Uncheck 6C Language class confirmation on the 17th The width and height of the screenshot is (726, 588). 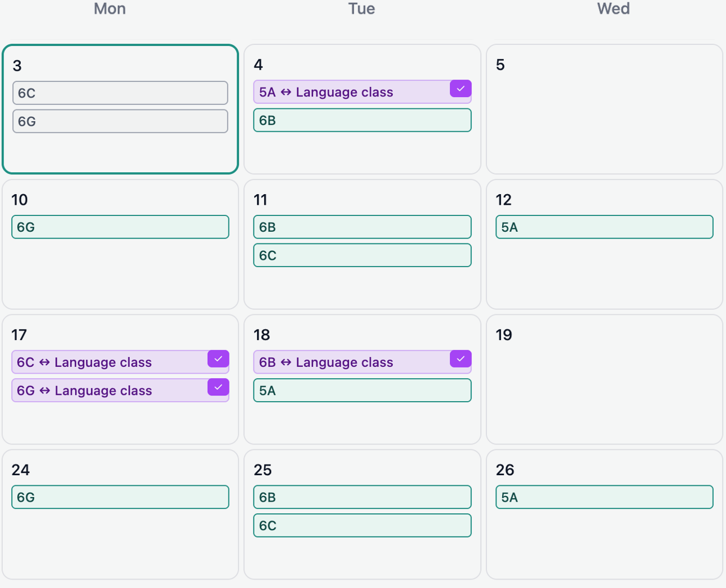click(x=218, y=359)
